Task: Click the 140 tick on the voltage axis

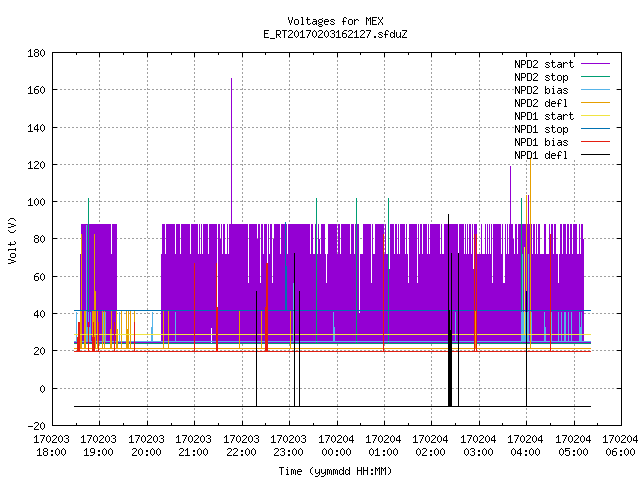Action: click(x=36, y=128)
